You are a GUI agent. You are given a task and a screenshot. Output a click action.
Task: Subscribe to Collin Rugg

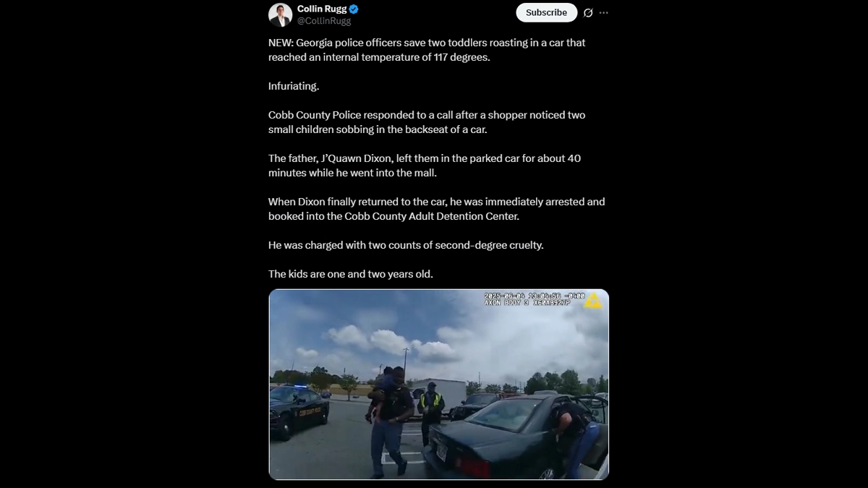click(x=546, y=12)
